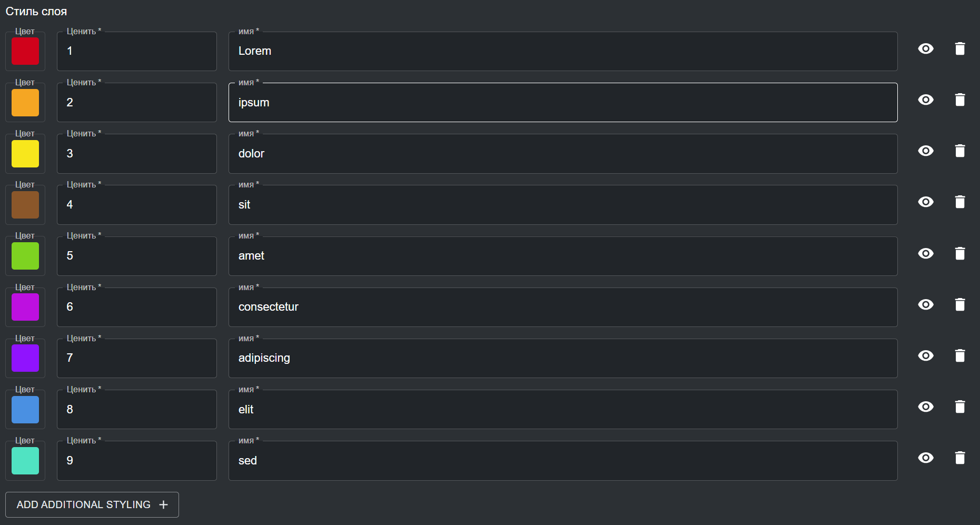Toggle visibility of the elit style
The image size is (980, 525).
tap(926, 407)
